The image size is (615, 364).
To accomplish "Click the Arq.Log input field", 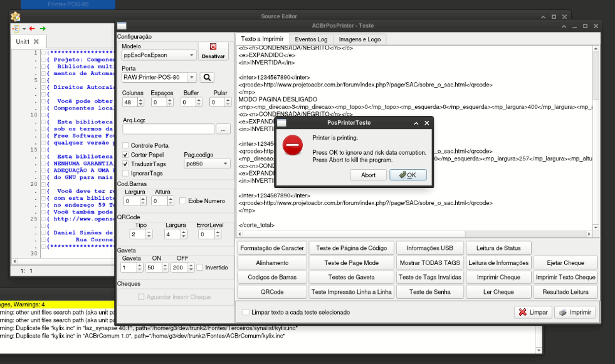I will (168, 129).
